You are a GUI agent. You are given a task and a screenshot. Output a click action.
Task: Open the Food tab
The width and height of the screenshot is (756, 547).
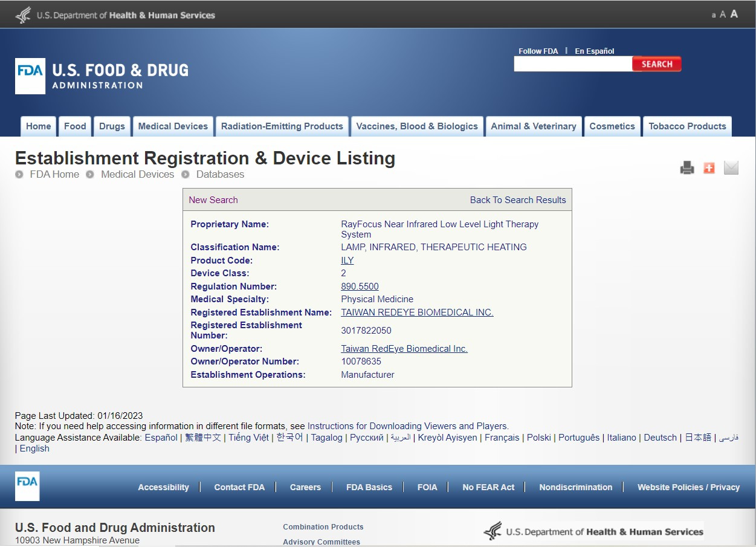click(x=75, y=126)
